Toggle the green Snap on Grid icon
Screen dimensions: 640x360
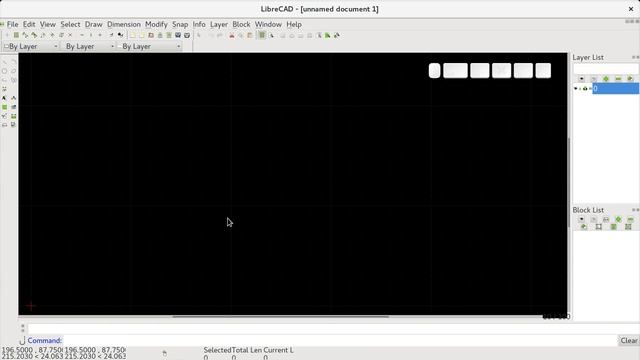pos(16,35)
